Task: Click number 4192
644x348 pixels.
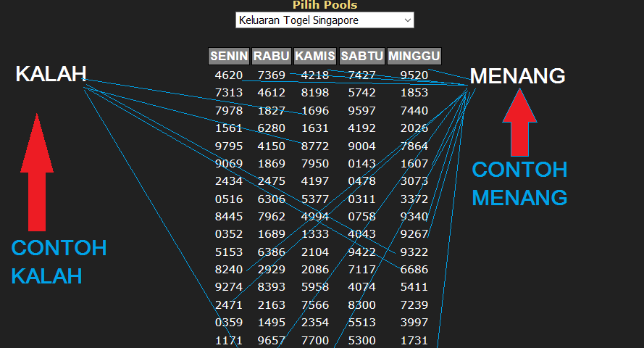Action: click(361, 128)
